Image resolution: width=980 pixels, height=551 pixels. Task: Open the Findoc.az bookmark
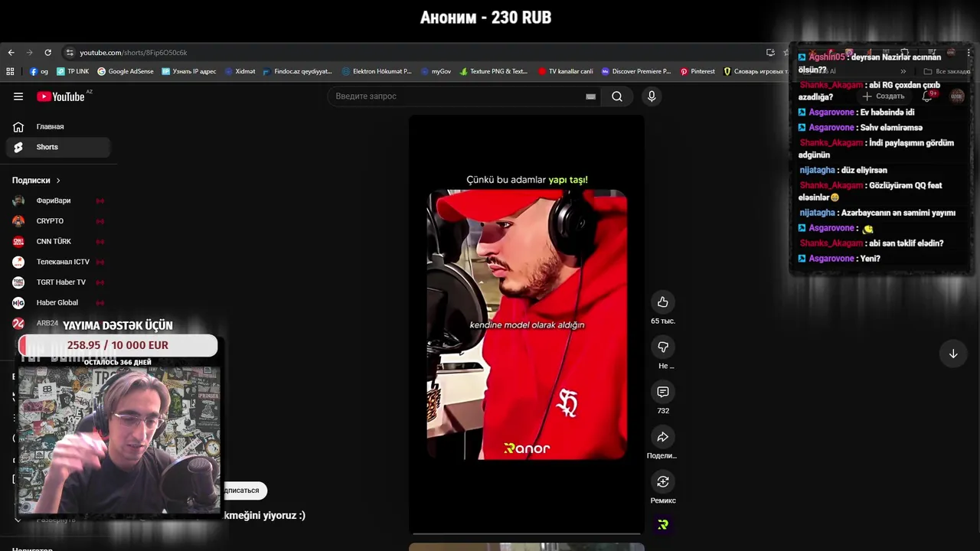coord(297,71)
